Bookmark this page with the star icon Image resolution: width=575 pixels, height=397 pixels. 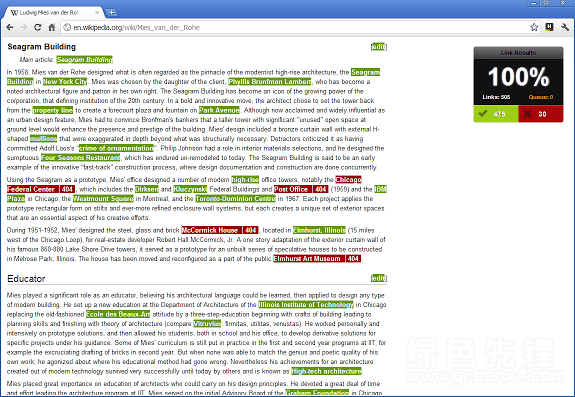[x=534, y=27]
